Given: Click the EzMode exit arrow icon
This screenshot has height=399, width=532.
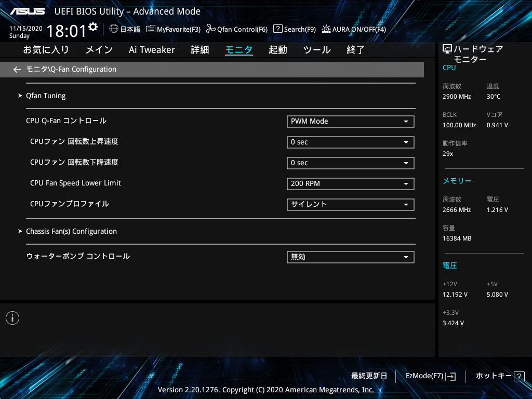Looking at the screenshot, I should pos(450,376).
